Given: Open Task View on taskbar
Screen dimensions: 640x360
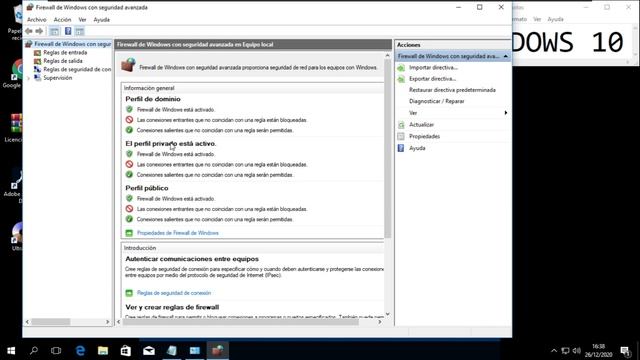Looking at the screenshot, I should 56,351.
